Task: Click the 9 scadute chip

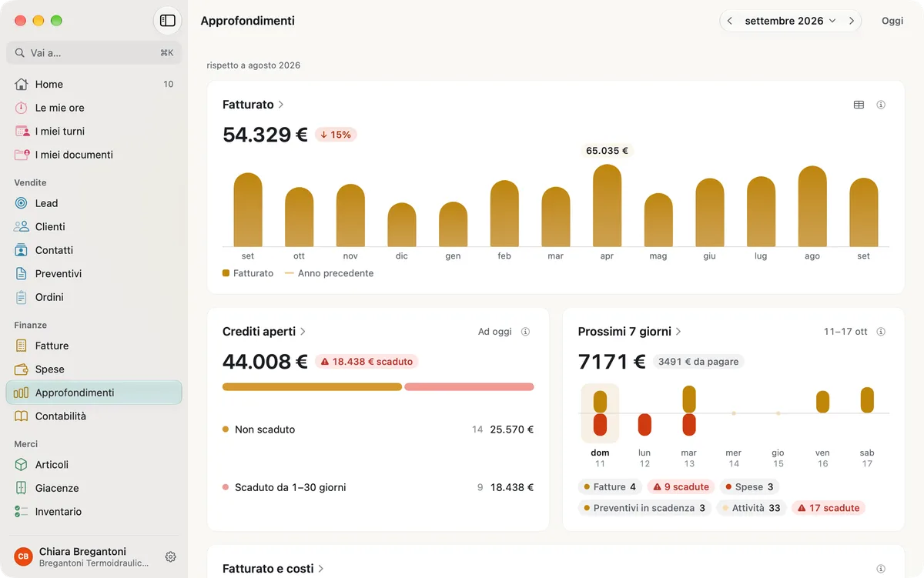Action: [x=681, y=487]
